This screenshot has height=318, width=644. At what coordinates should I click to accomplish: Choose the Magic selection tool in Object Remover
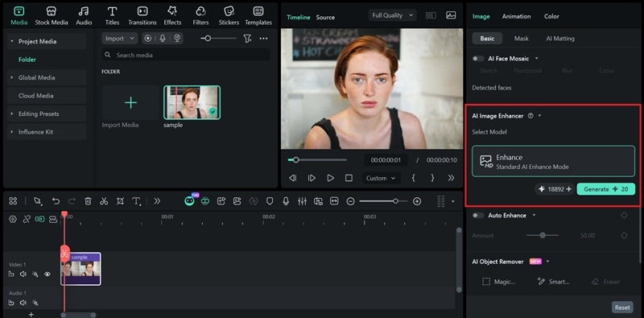pyautogui.click(x=498, y=282)
